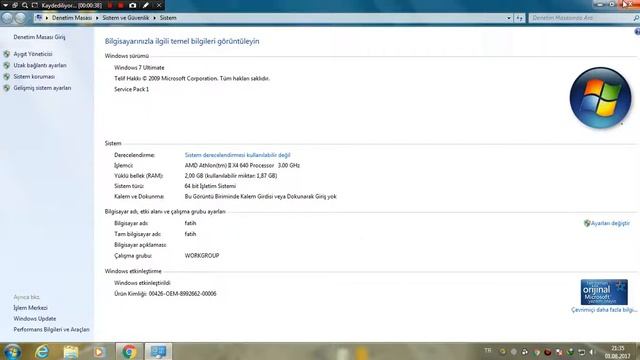Click Denetim Masası in the breadcrumb
640x360 pixels.
(72, 18)
